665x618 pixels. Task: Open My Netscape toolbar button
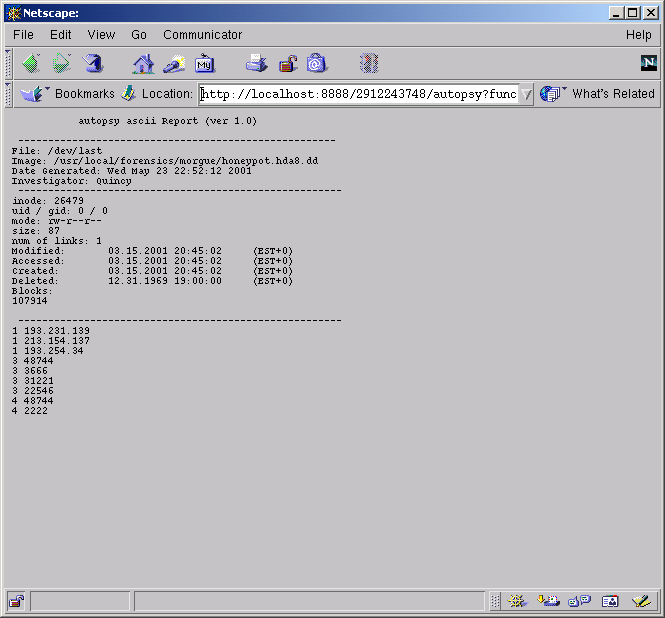205,64
